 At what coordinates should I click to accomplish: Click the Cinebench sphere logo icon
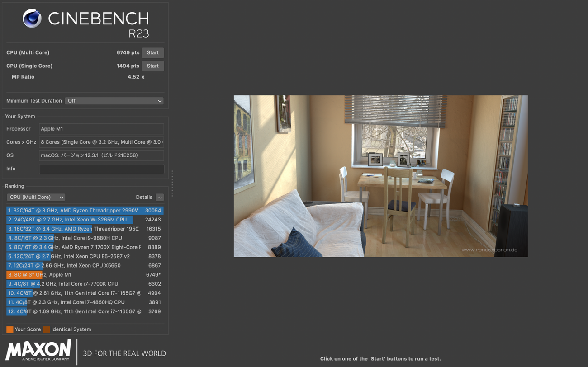[x=32, y=19]
